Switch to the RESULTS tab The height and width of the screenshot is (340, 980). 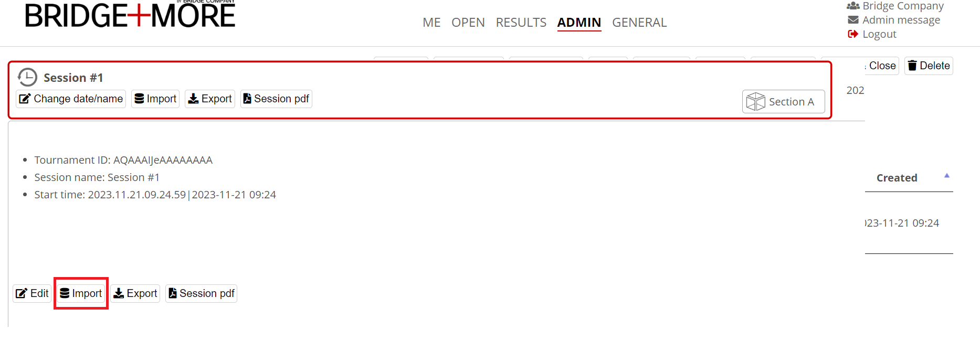[520, 23]
